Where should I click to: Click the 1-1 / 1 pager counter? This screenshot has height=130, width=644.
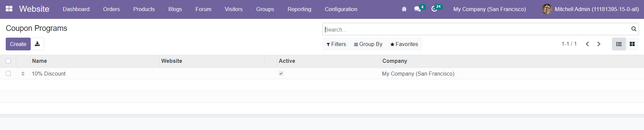pyautogui.click(x=569, y=44)
